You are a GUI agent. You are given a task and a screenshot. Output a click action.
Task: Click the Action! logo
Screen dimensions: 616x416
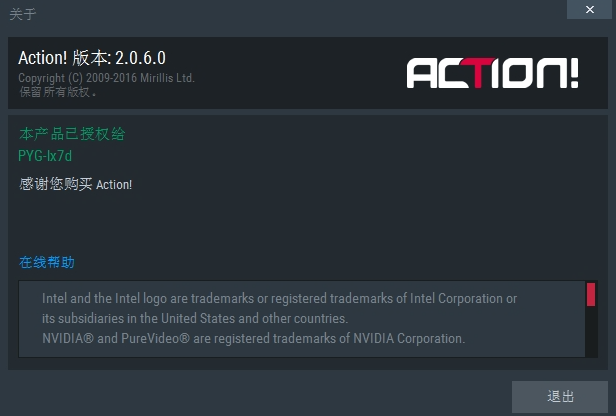[x=492, y=73]
